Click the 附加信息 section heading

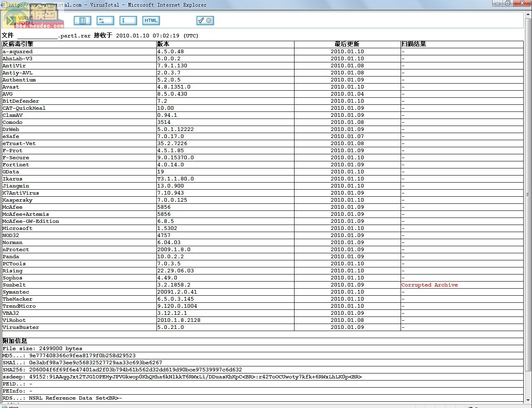click(x=15, y=341)
